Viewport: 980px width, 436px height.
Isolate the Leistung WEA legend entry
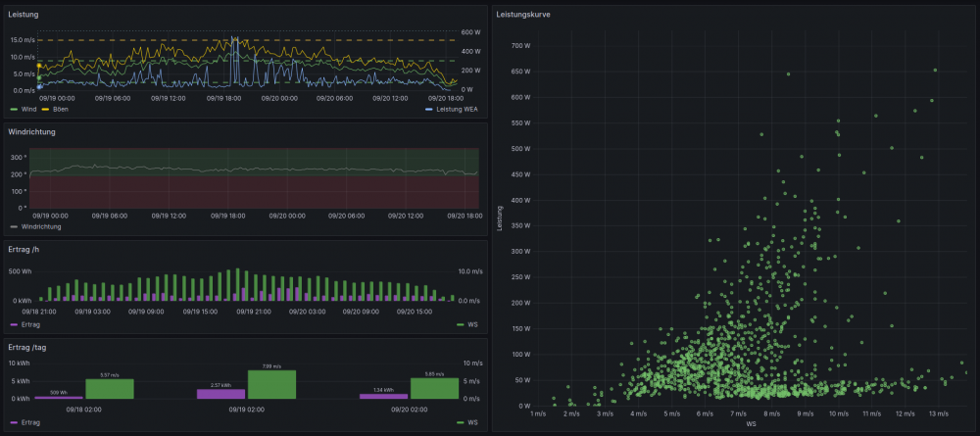tap(457, 109)
